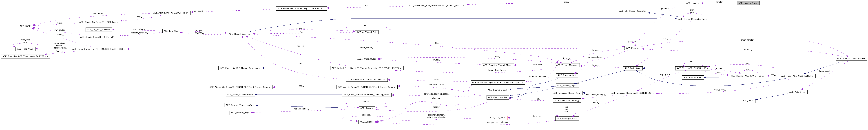Click the ACE_OS_Thread_Descriptor node

[x=632, y=11]
